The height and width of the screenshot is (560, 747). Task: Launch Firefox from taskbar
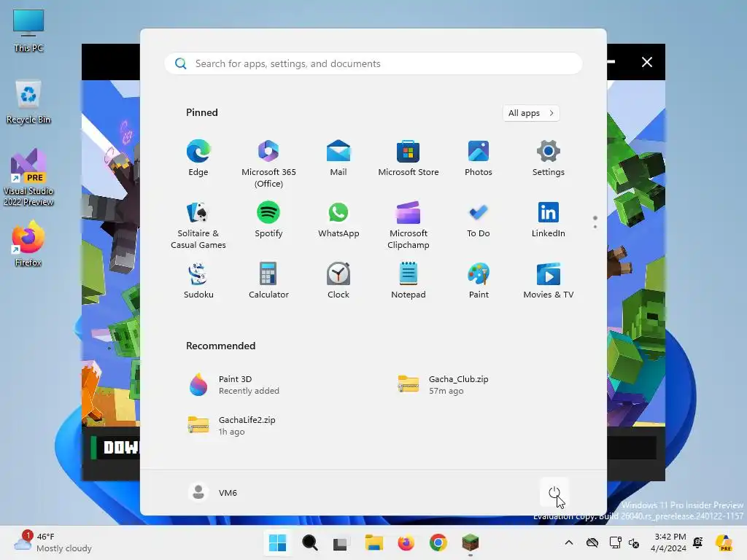pyautogui.click(x=406, y=542)
